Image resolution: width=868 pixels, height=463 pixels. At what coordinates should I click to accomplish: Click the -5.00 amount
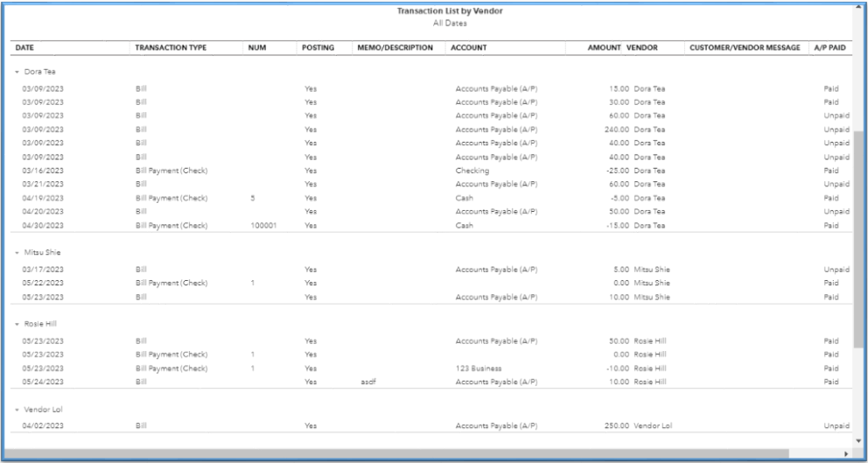620,198
